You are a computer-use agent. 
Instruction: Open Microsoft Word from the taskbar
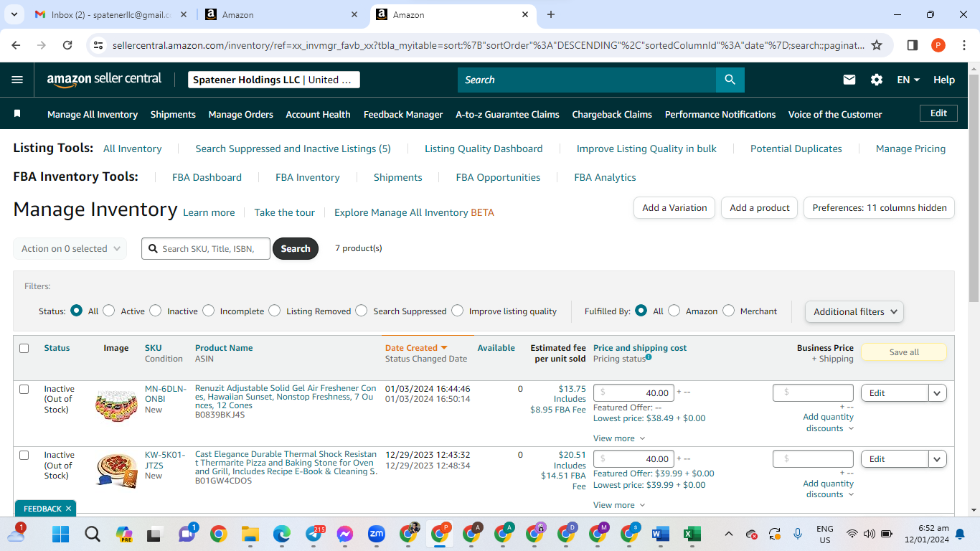(660, 534)
